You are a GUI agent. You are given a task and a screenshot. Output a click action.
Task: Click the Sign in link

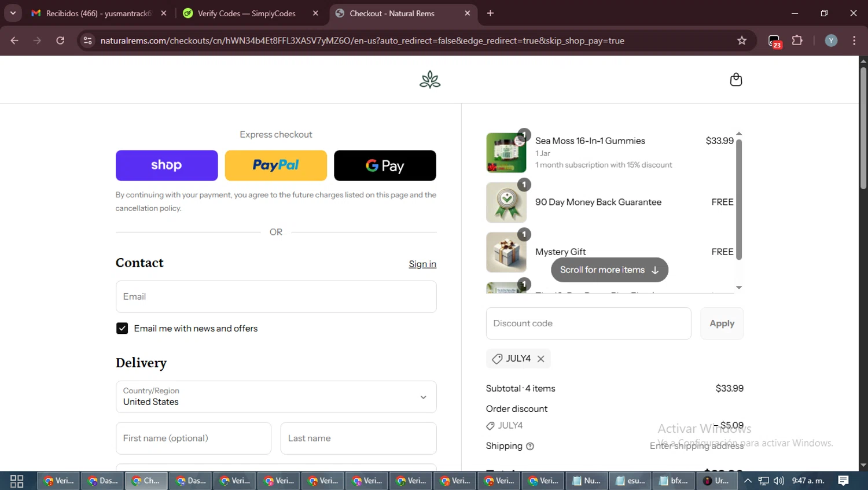pos(422,264)
